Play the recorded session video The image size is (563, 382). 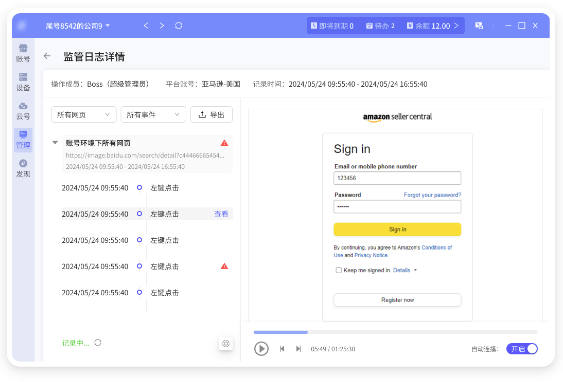click(x=261, y=349)
